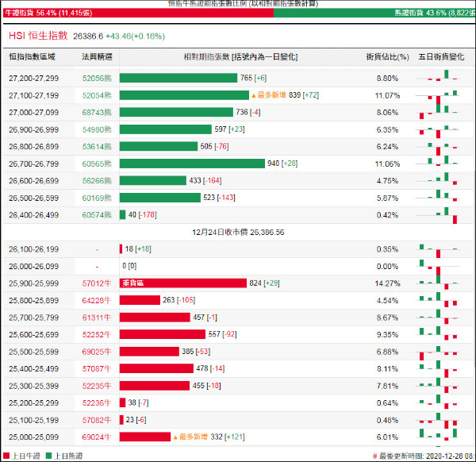Click the 25,300-25,399 range cell
Viewport: 476px width, 462px height.
33,386
